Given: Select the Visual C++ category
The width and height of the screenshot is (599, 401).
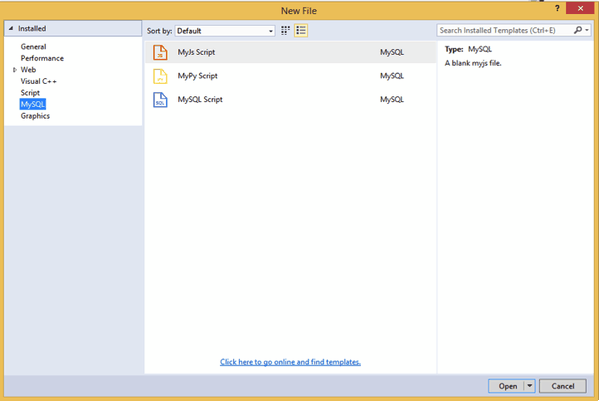Looking at the screenshot, I should tap(39, 81).
